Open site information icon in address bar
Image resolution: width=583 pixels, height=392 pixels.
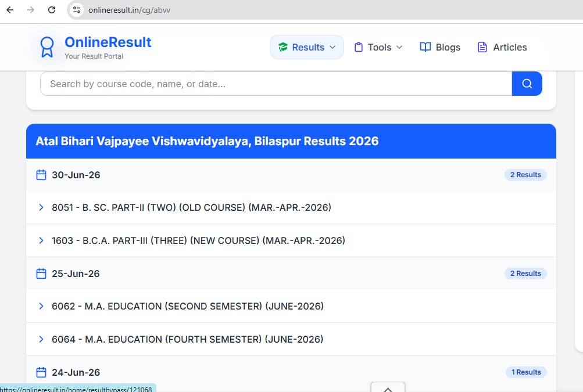[x=77, y=10]
